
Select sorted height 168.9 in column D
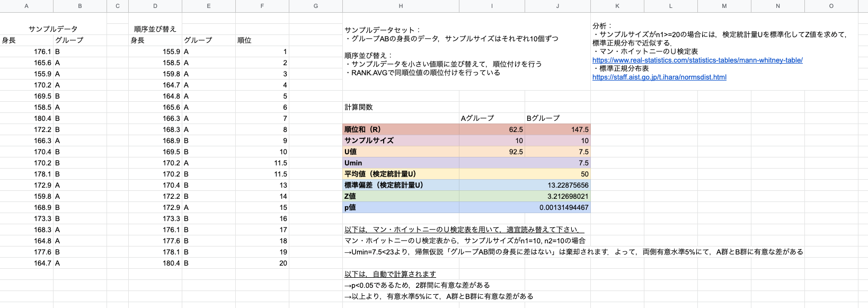click(x=155, y=140)
